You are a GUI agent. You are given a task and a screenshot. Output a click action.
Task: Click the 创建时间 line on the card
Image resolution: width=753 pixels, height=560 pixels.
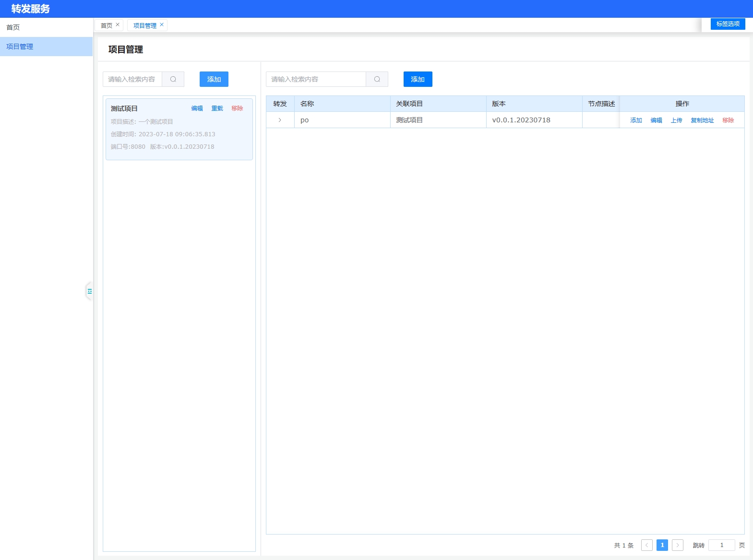(x=163, y=134)
